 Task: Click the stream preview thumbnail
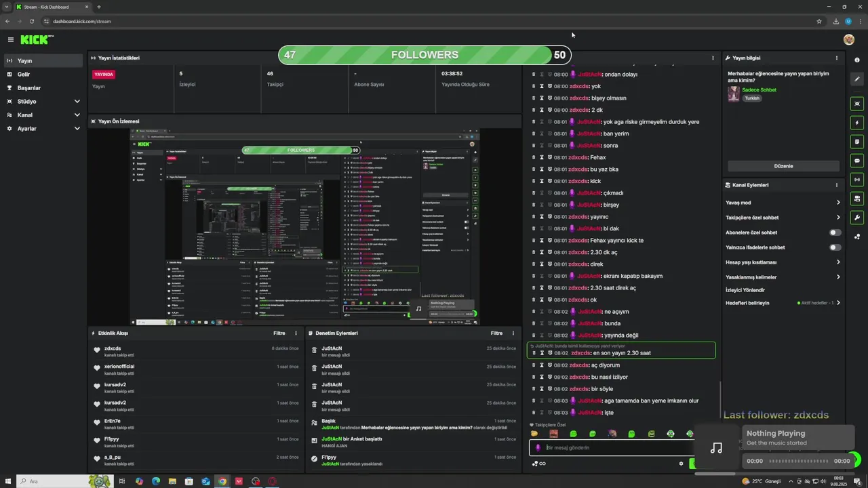click(x=304, y=227)
